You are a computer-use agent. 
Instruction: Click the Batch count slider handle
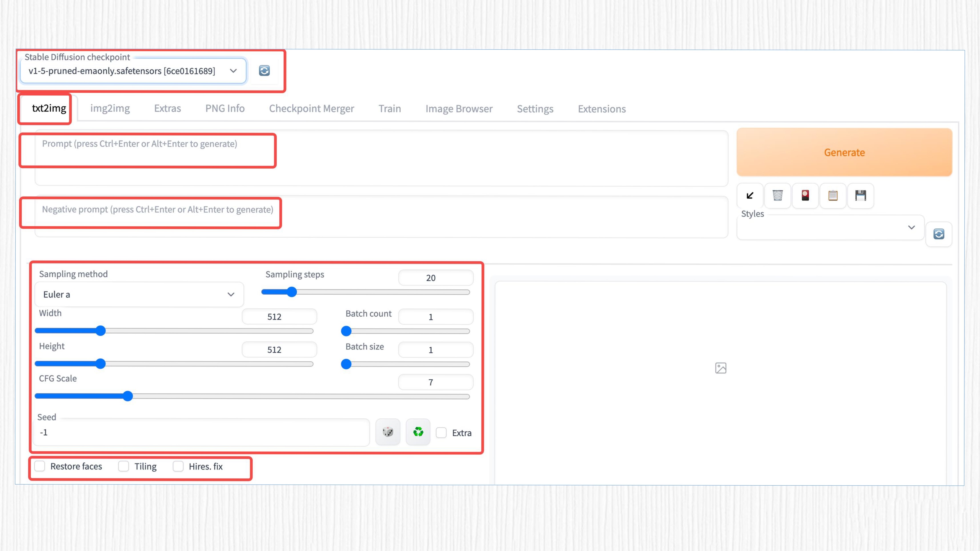pos(346,331)
